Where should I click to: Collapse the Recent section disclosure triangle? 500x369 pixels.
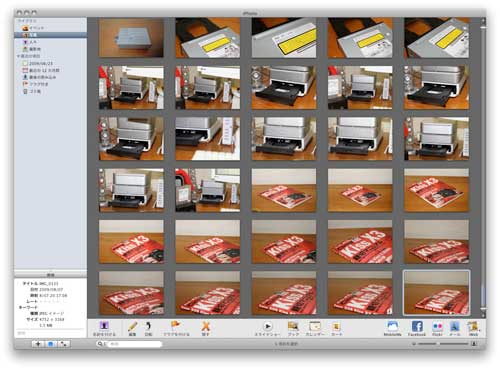(x=18, y=56)
